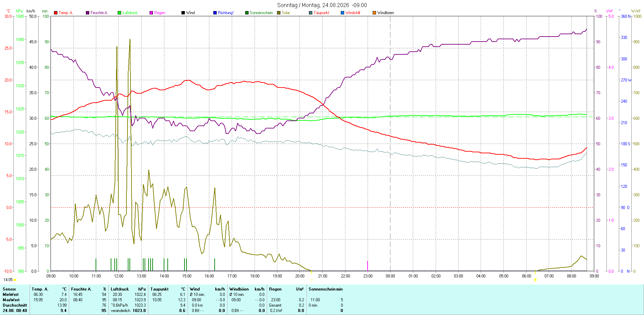Click the '14:05' time at bottom left
This screenshot has height=315, width=644.
pos(8,280)
